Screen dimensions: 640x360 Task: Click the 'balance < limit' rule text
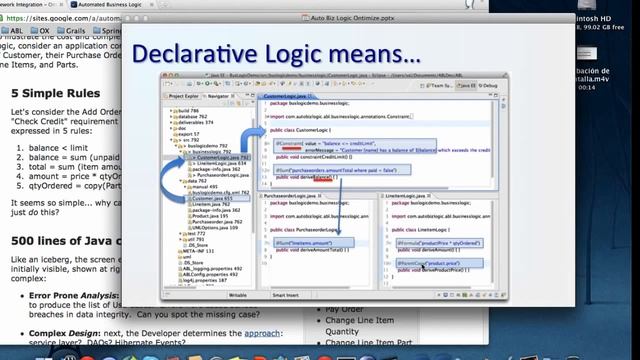tap(58, 148)
